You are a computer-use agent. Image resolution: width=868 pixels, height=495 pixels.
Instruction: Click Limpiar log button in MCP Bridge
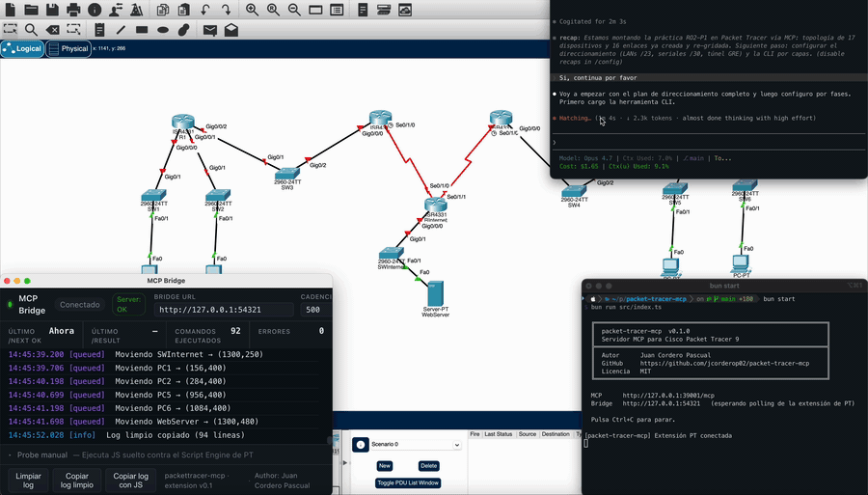28,481
